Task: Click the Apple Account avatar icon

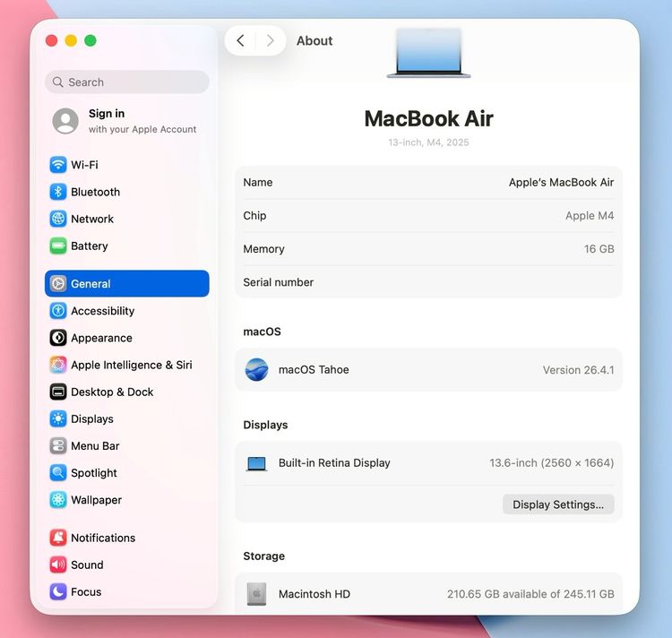Action: pyautogui.click(x=65, y=121)
